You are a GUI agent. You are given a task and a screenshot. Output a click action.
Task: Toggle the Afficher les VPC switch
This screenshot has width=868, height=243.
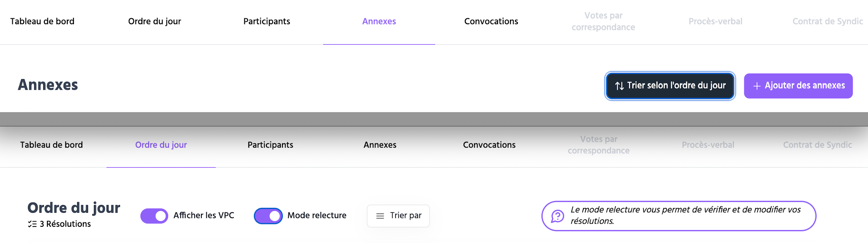pos(154,216)
